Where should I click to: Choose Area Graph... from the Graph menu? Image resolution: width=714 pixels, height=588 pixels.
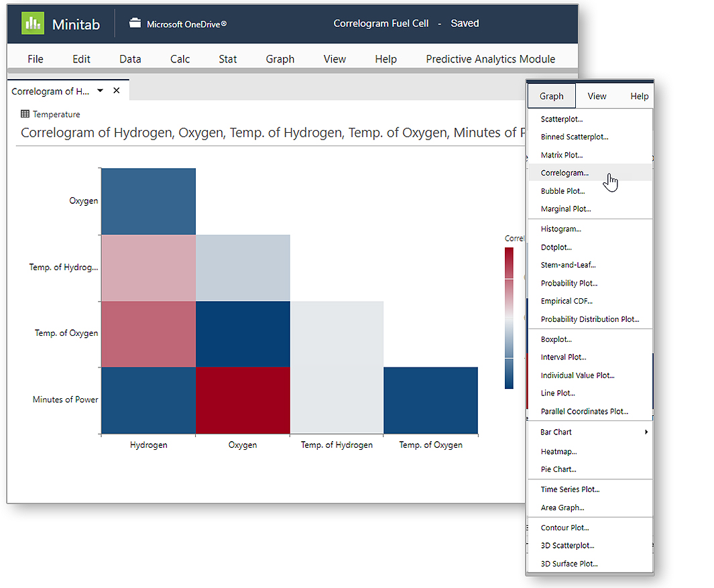(590, 508)
